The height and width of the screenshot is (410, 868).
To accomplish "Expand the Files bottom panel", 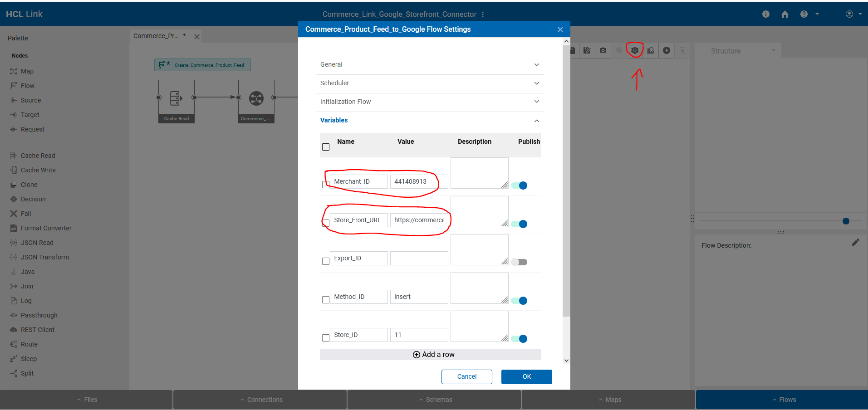I will 86,400.
